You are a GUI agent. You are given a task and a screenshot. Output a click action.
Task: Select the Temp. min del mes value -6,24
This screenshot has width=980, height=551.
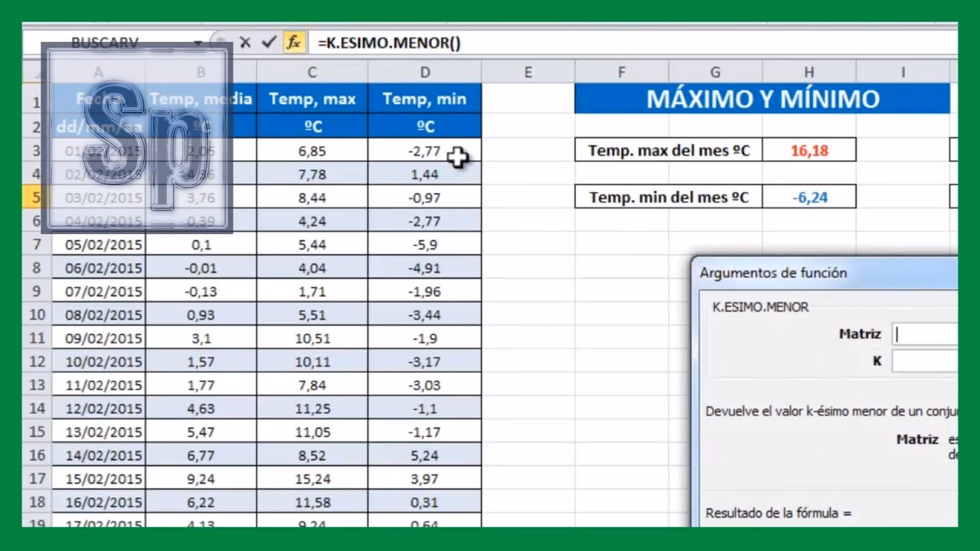click(809, 197)
